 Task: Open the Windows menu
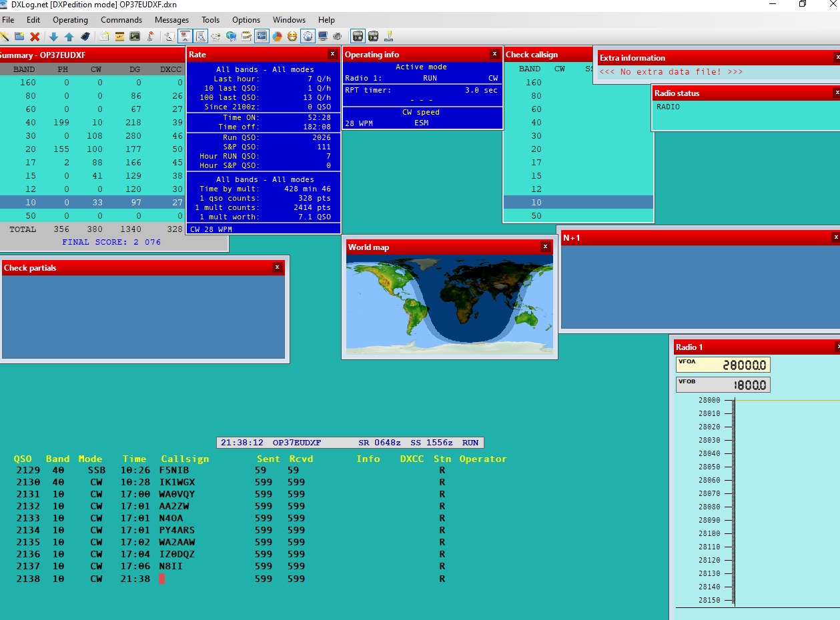[289, 20]
